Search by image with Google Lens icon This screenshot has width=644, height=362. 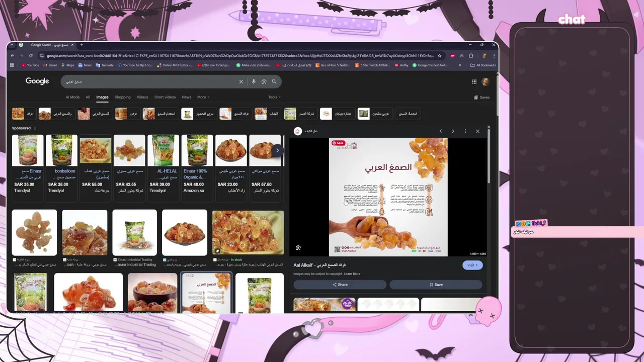(x=264, y=81)
